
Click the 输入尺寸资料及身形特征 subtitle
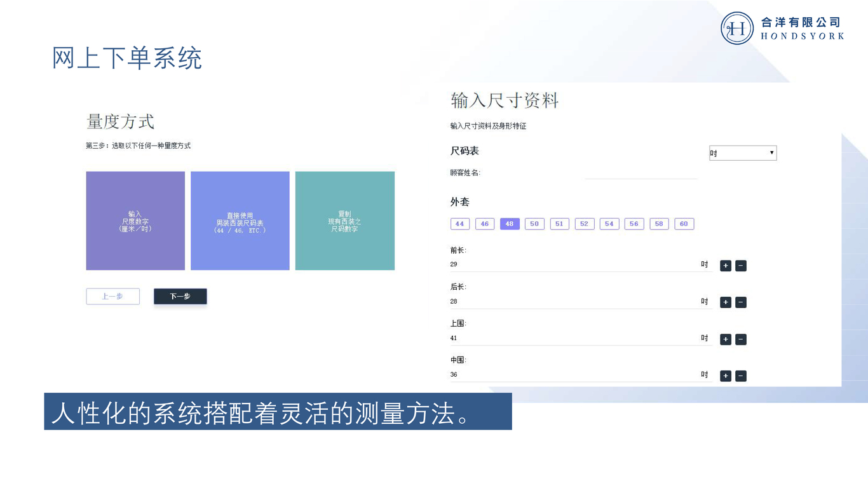(x=488, y=126)
